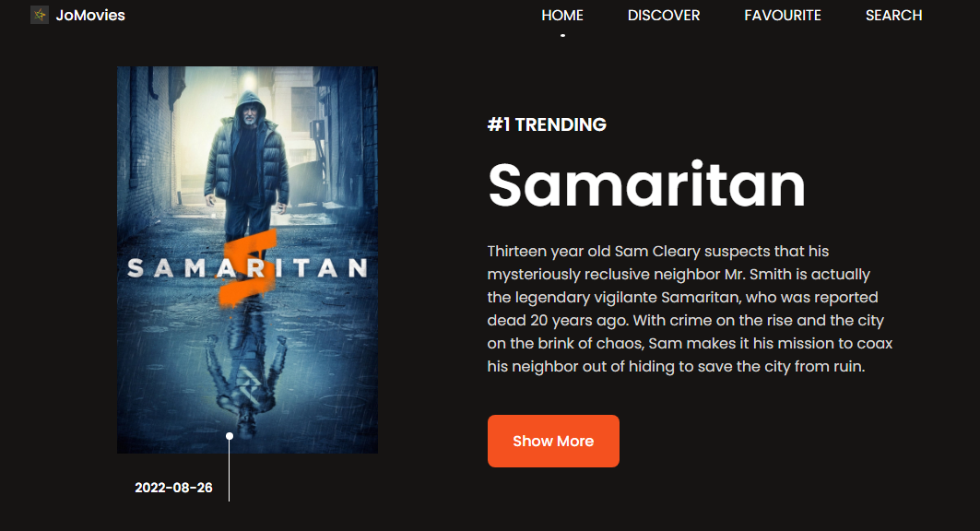Click the synopsis line ending 'from ruin'
980x531 pixels.
coord(677,366)
